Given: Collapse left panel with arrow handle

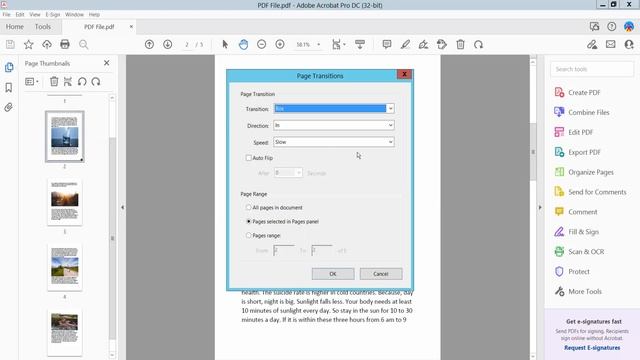Looking at the screenshot, I should [122, 207].
